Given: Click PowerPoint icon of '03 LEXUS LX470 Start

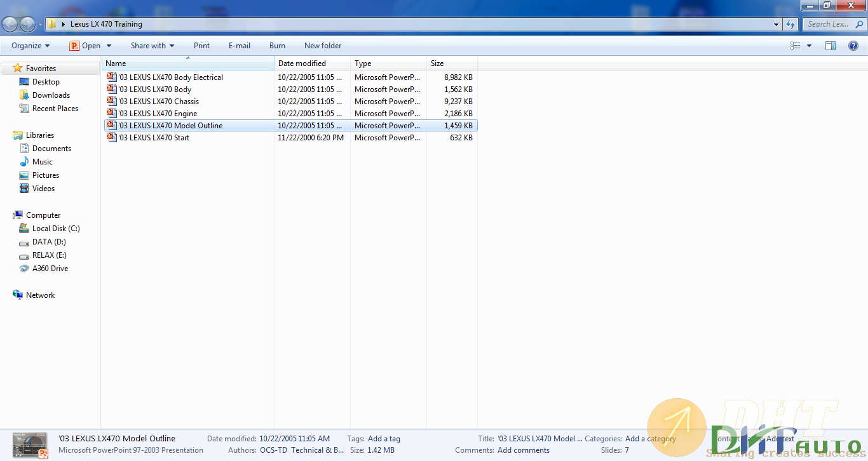Looking at the screenshot, I should click(x=112, y=138).
